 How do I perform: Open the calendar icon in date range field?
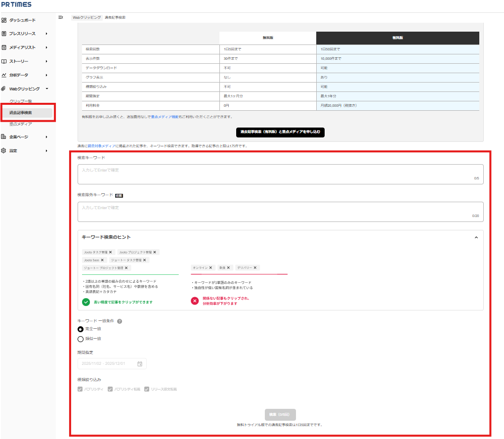click(140, 364)
